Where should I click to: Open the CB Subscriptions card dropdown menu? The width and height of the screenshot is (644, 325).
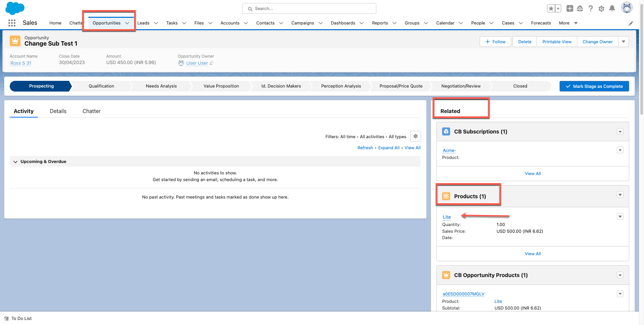click(x=620, y=132)
